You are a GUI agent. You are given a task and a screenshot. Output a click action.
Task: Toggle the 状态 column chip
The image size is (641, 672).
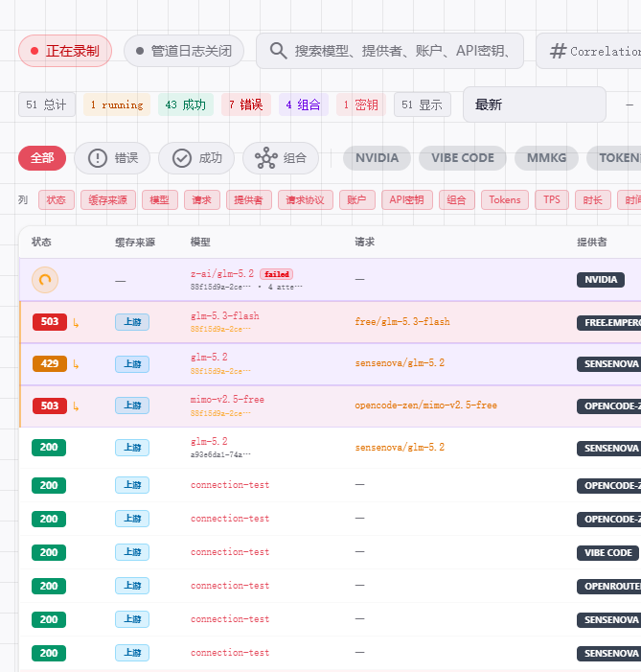coord(57,200)
